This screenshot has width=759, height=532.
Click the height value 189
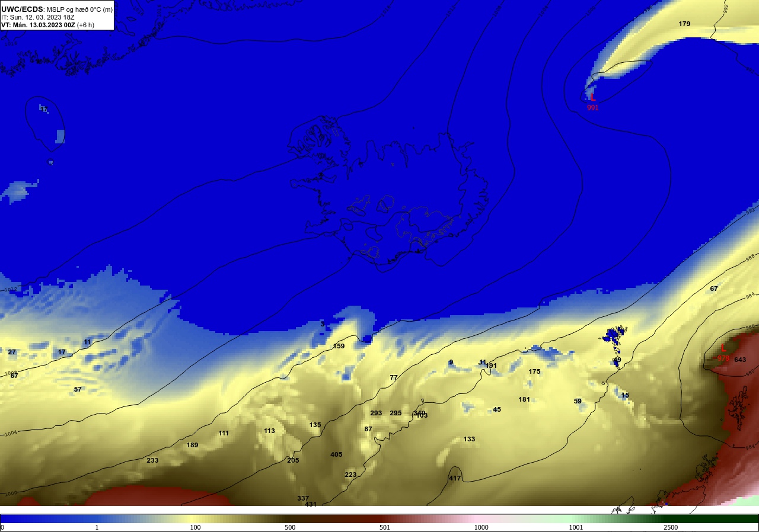(192, 445)
